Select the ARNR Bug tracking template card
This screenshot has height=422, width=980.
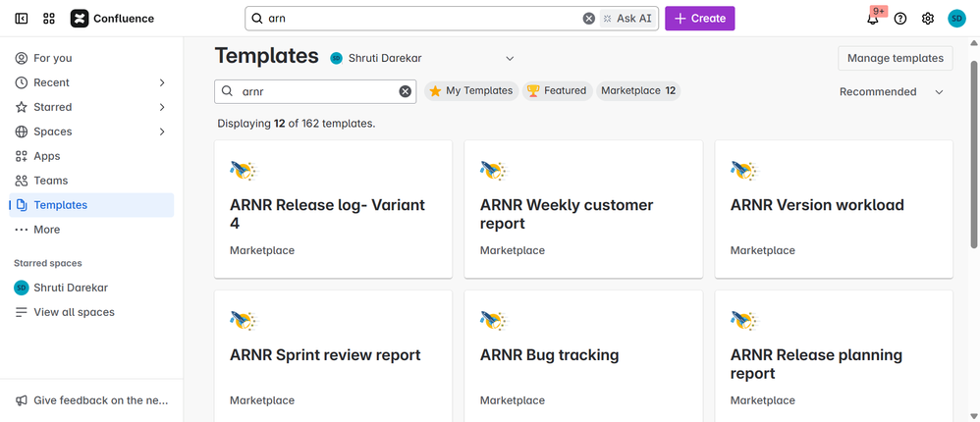pos(583,355)
